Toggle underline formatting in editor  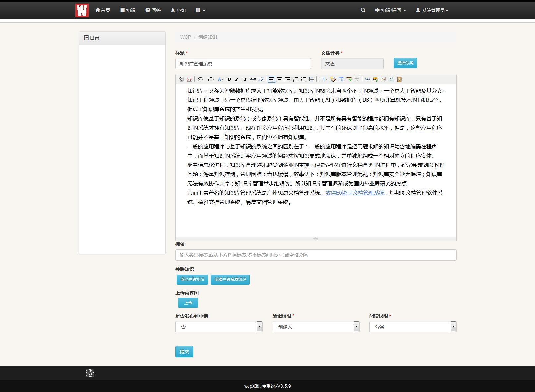click(245, 79)
